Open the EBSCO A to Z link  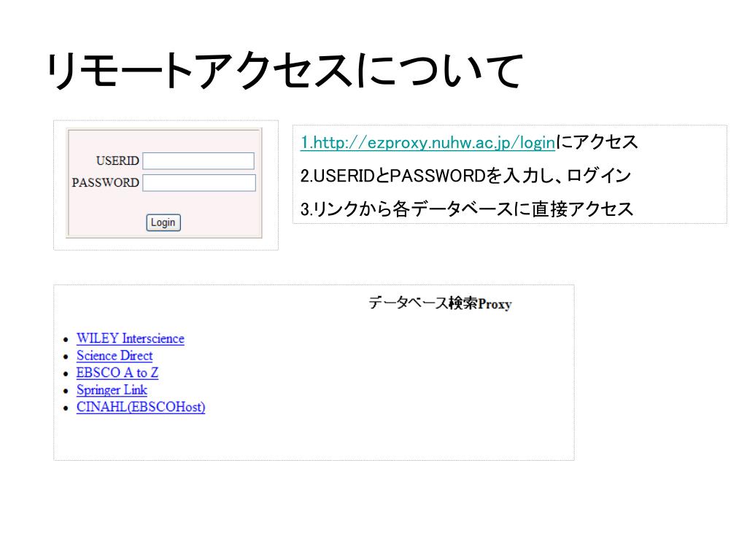(117, 373)
